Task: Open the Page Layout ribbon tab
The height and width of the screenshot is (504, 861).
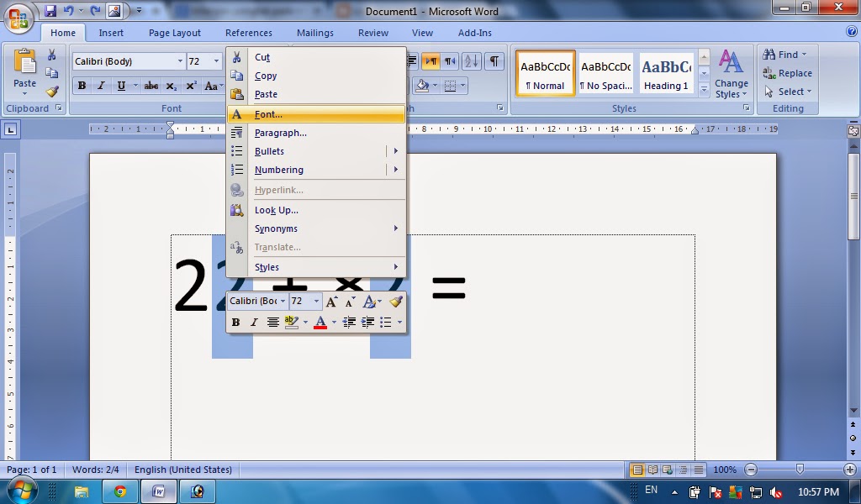Action: (x=175, y=33)
